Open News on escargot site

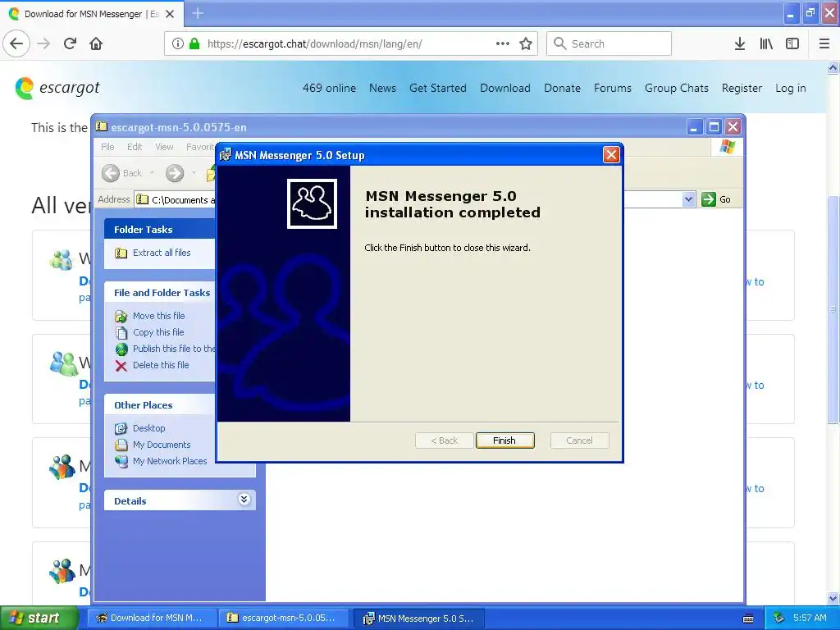pos(382,88)
